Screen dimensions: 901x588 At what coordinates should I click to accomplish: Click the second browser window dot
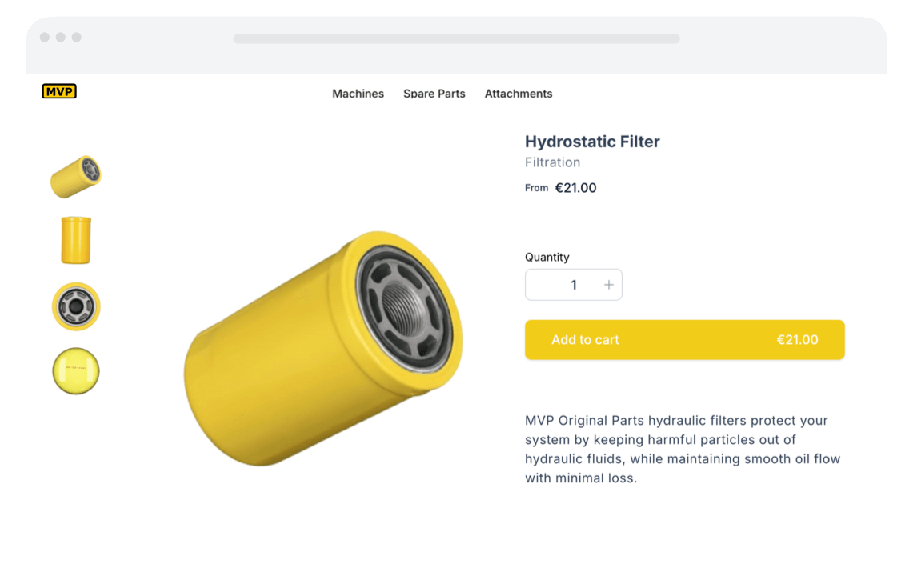tap(60, 38)
